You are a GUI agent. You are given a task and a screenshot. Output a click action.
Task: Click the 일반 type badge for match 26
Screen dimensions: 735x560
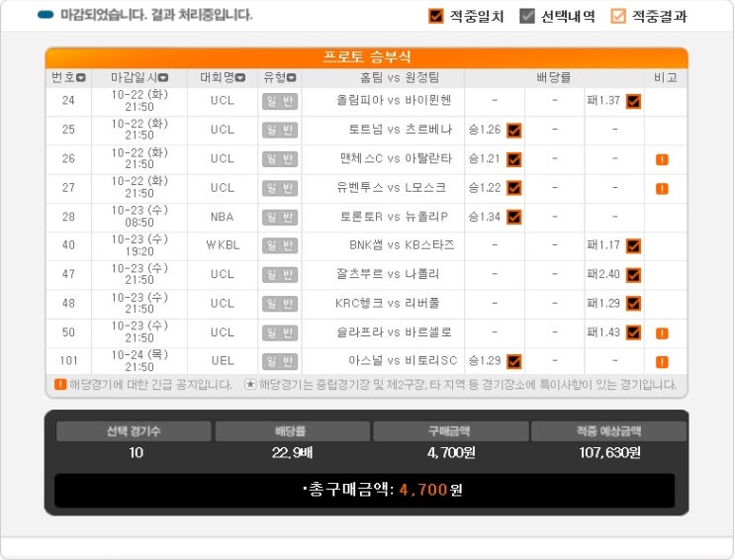[280, 159]
